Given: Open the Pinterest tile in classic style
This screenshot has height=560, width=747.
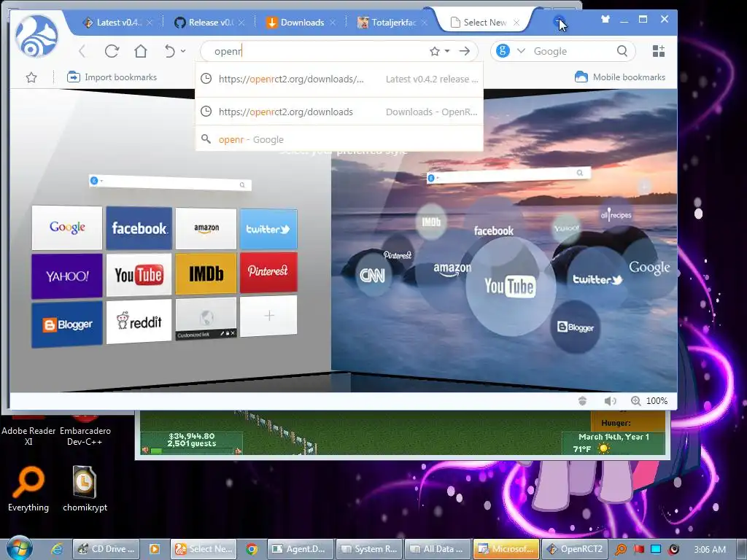Looking at the screenshot, I should pyautogui.click(x=268, y=272).
